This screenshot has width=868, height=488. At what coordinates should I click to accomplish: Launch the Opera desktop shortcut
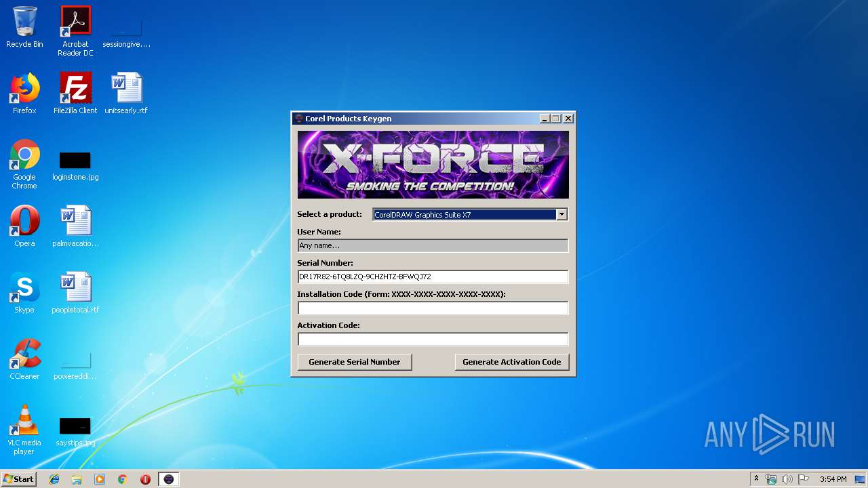(x=24, y=226)
